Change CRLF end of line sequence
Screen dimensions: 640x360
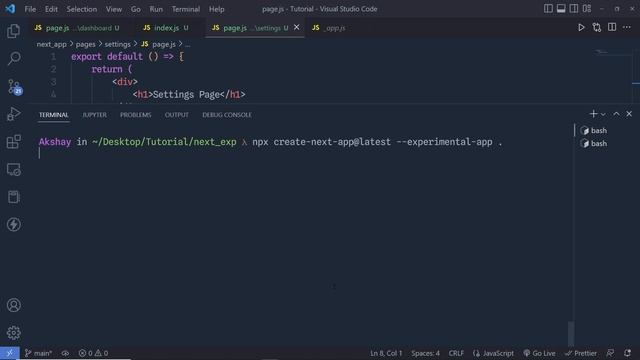click(x=456, y=353)
